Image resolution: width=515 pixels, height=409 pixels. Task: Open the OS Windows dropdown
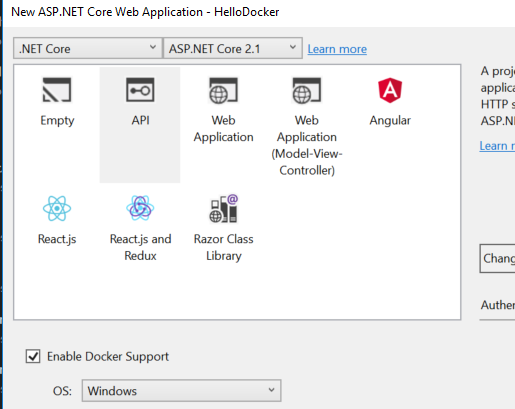(181, 390)
